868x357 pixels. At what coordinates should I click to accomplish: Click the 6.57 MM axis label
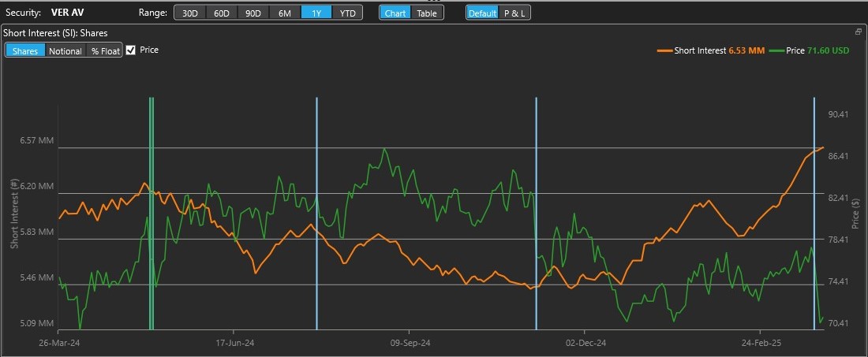click(x=37, y=141)
